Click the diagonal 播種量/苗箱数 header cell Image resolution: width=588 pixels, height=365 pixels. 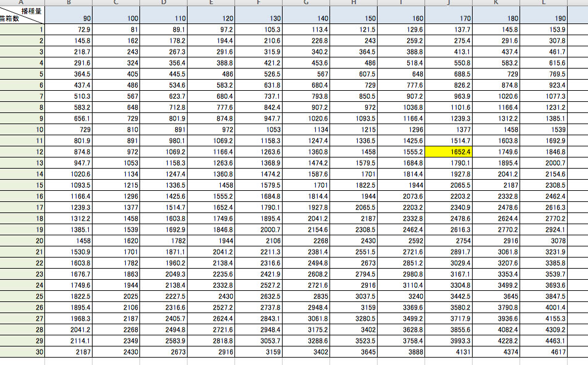point(23,15)
